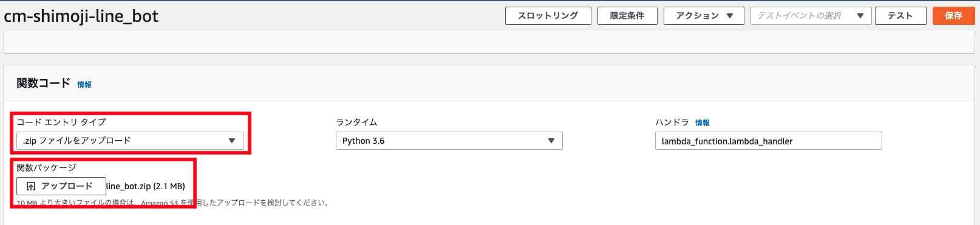The image size is (980, 225).
Task: Open the .zip ファイルをアップロード combo box
Action: pos(130,141)
